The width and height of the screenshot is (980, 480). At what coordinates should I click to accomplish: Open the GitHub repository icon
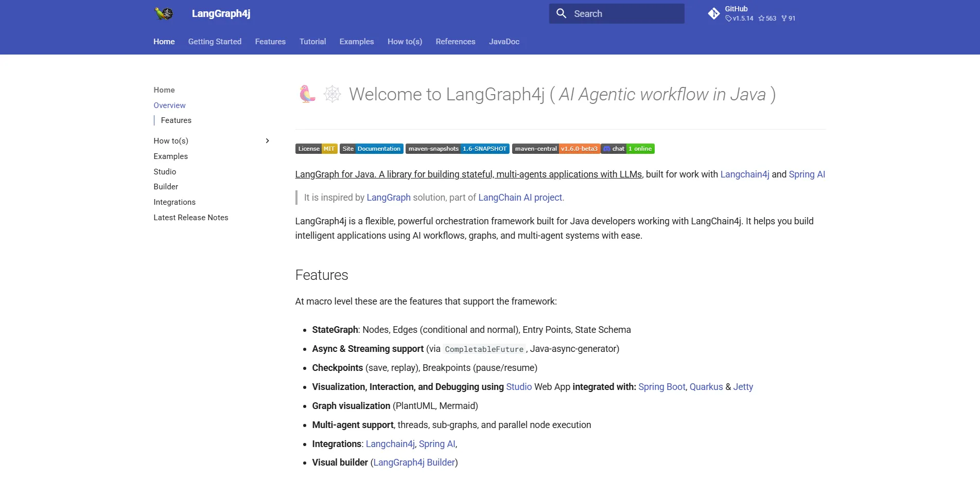tap(714, 13)
